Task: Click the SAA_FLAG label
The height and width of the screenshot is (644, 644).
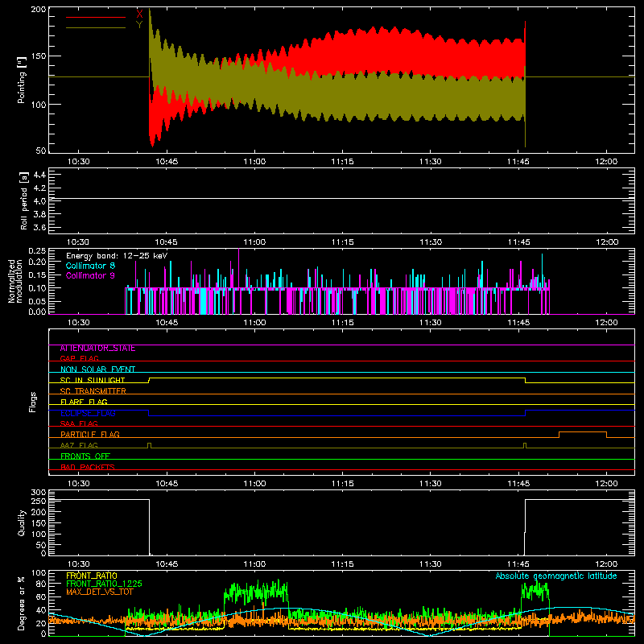Action: point(79,423)
